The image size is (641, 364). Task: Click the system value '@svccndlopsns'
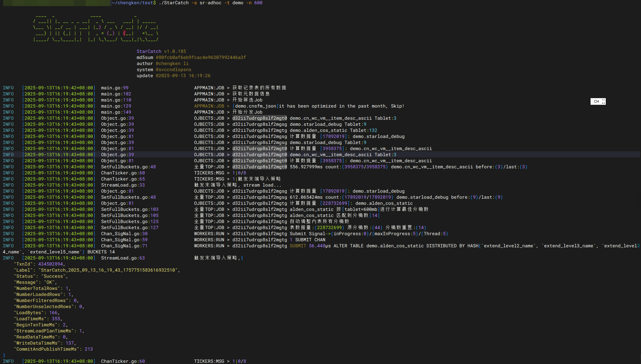pos(173,70)
